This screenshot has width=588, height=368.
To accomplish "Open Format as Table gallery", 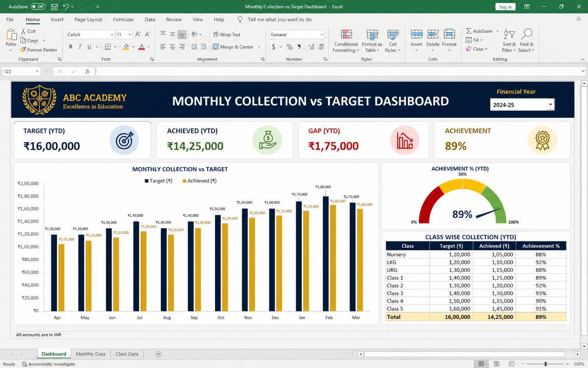I will click(x=372, y=40).
